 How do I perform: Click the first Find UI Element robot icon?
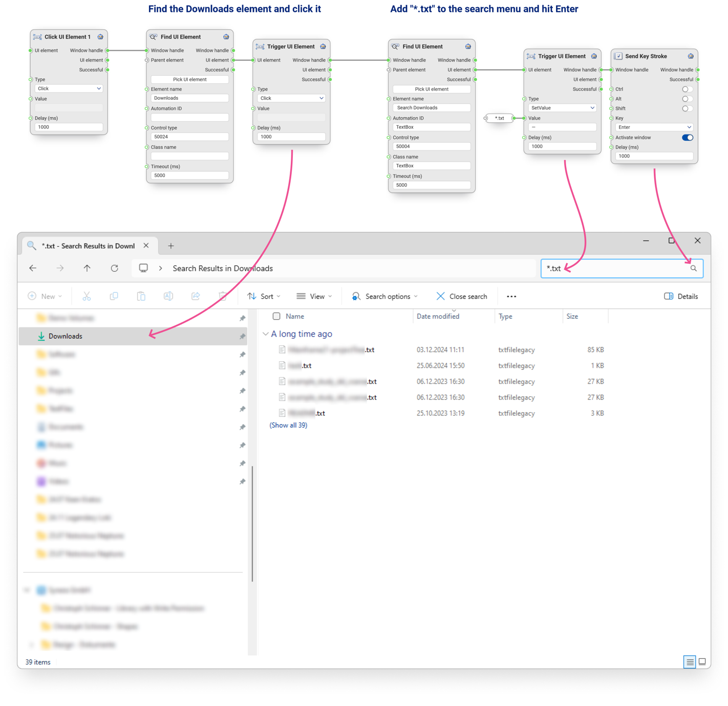(226, 37)
